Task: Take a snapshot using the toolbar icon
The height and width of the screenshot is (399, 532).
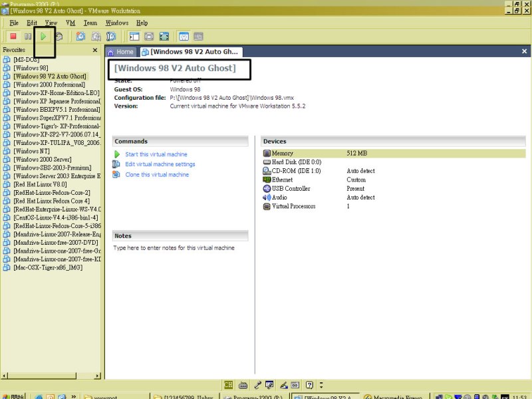Action: 80,36
